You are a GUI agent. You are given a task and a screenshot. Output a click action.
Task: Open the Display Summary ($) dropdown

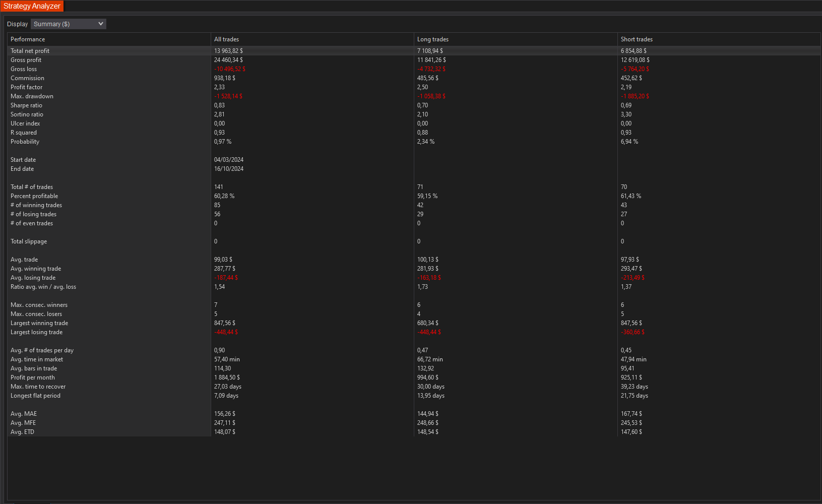click(69, 24)
